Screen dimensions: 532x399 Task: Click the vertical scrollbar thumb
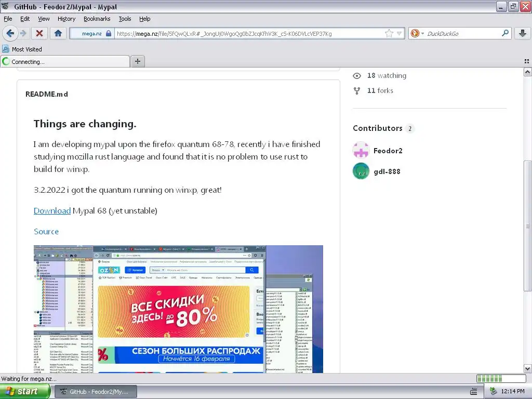[527, 225]
